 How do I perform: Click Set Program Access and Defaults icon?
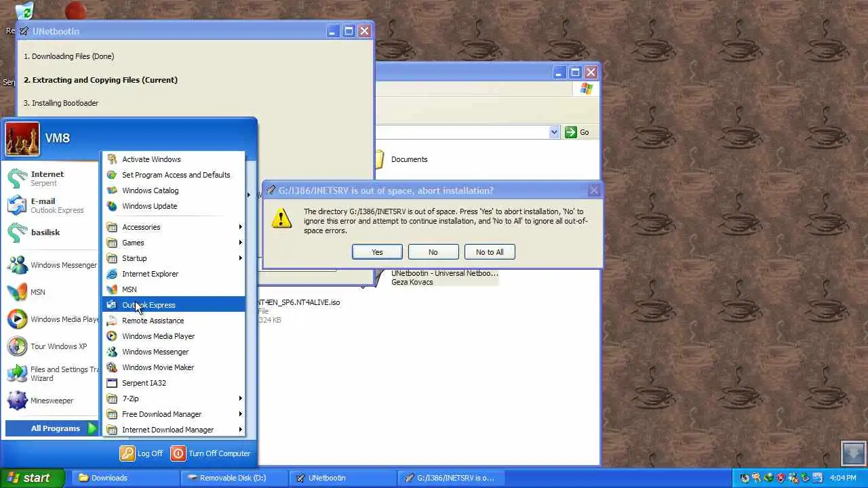(112, 175)
